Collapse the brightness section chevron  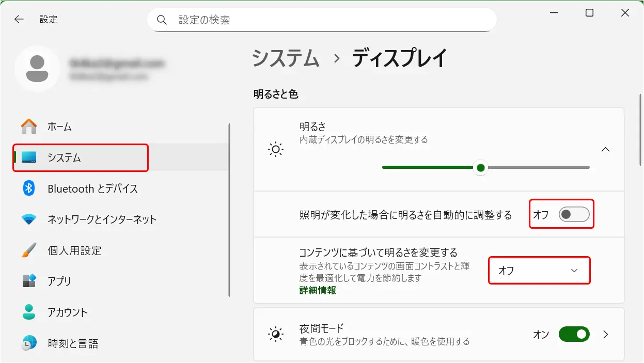click(x=606, y=150)
